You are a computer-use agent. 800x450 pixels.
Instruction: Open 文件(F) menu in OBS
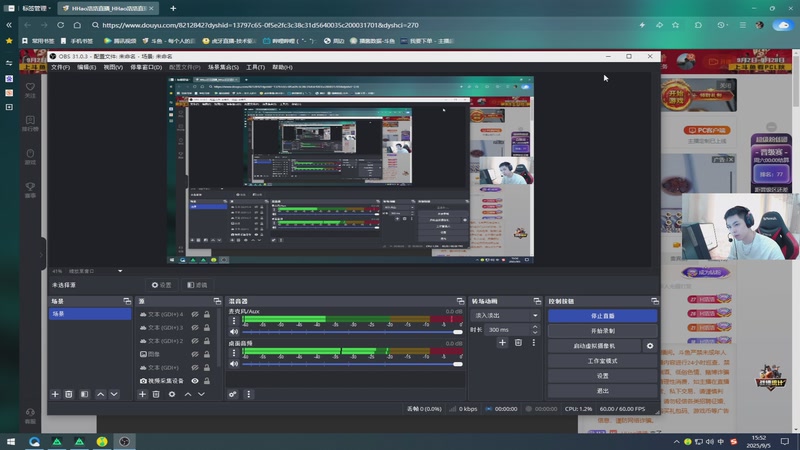(60, 67)
